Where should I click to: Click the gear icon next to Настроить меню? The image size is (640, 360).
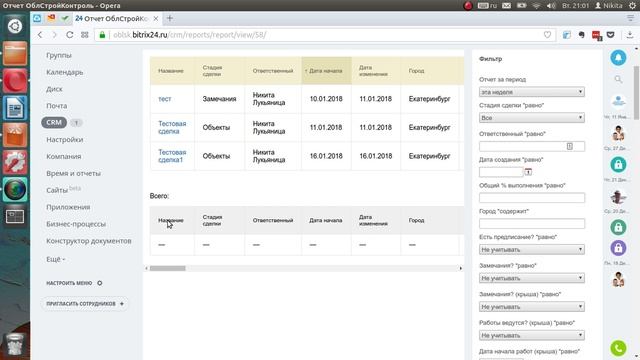pyautogui.click(x=100, y=283)
